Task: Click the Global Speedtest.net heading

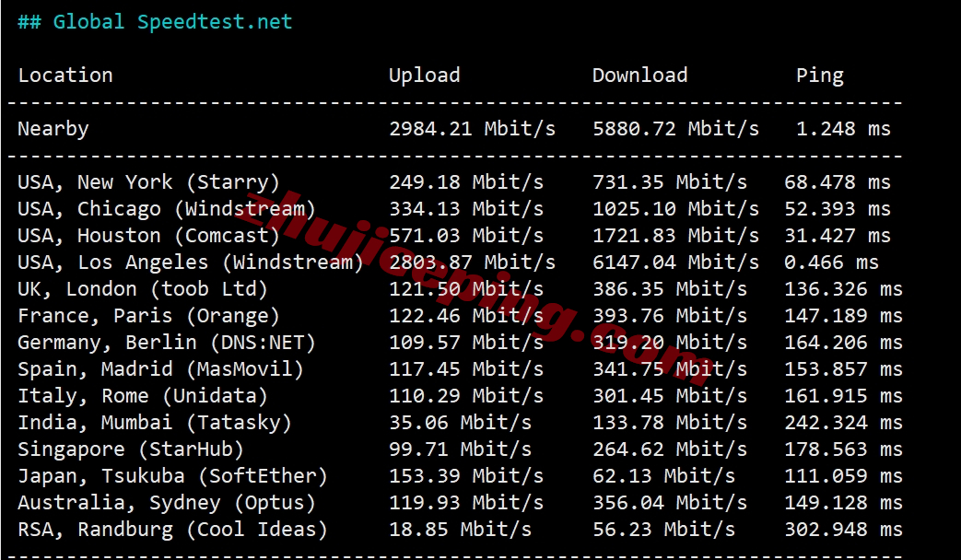Action: click(x=155, y=22)
